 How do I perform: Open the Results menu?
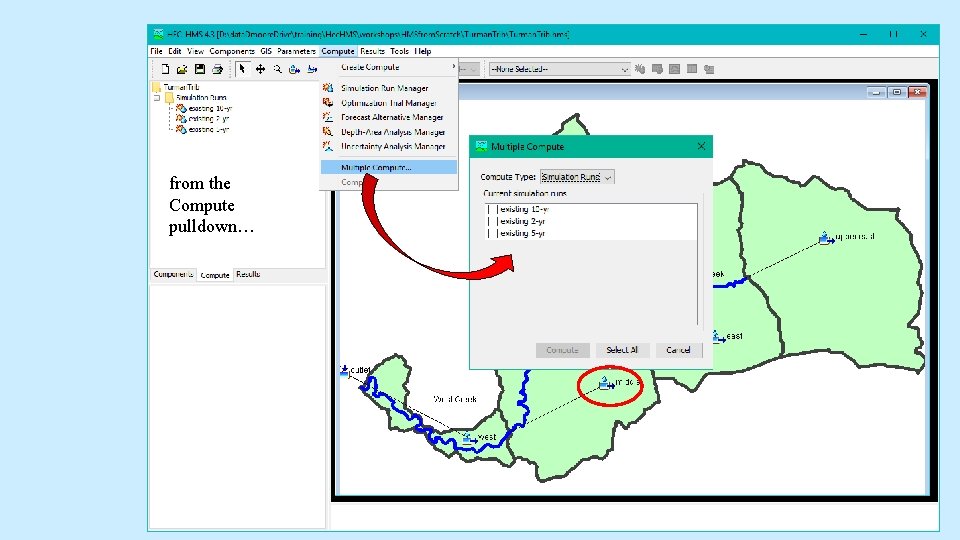tap(372, 51)
